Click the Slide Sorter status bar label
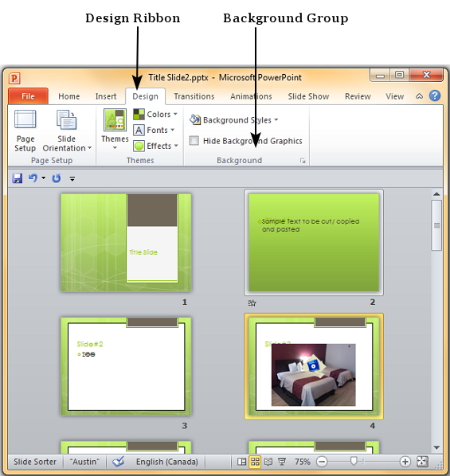This screenshot has height=476, width=450. pos(35,462)
